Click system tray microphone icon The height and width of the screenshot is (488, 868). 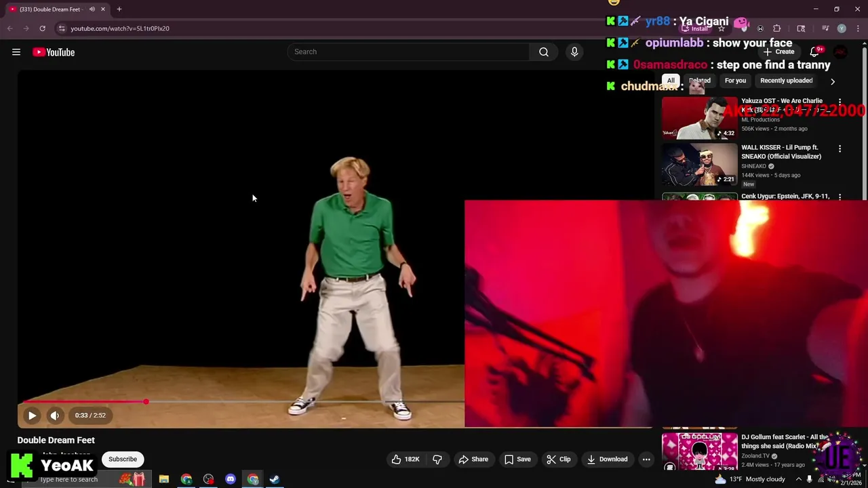point(810,479)
